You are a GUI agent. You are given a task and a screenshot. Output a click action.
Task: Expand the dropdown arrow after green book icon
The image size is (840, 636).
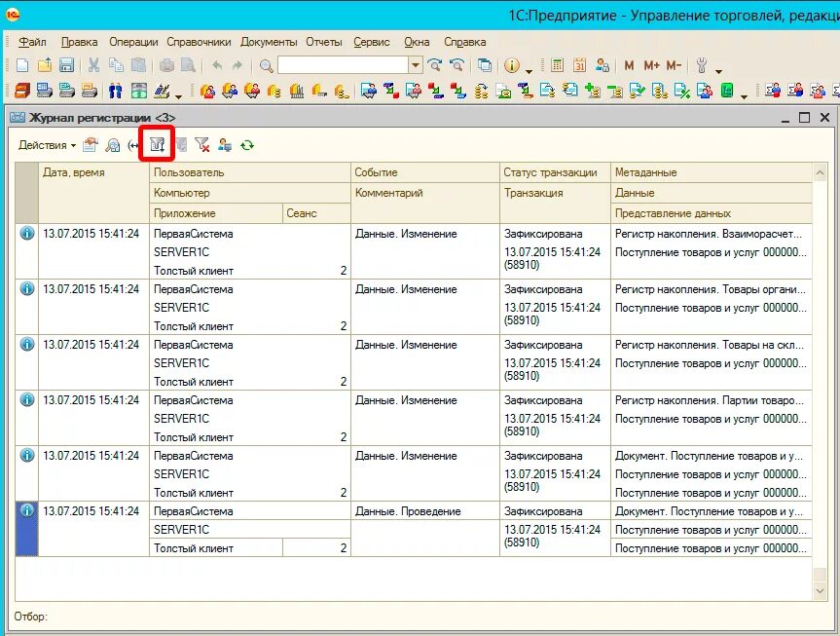pos(744,96)
